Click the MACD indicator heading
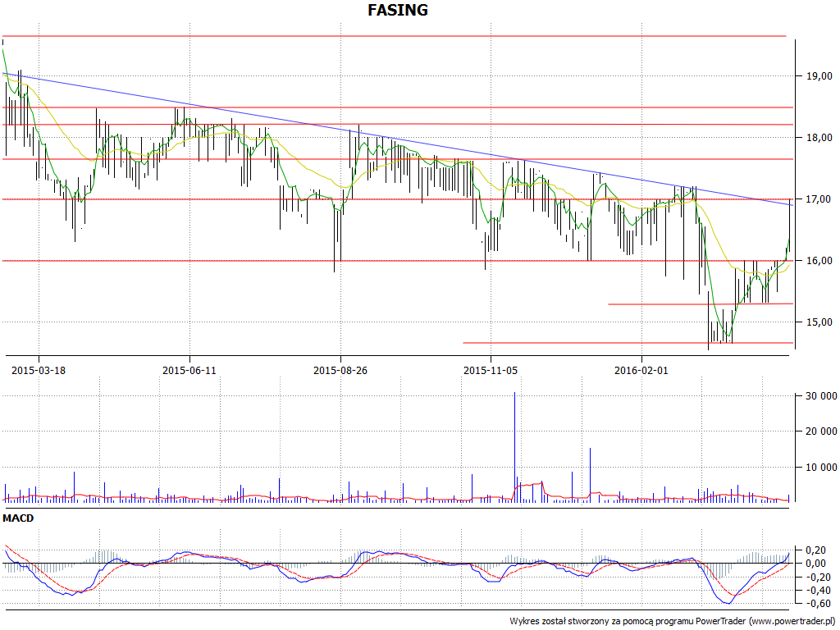The width and height of the screenshot is (840, 630). [18, 518]
